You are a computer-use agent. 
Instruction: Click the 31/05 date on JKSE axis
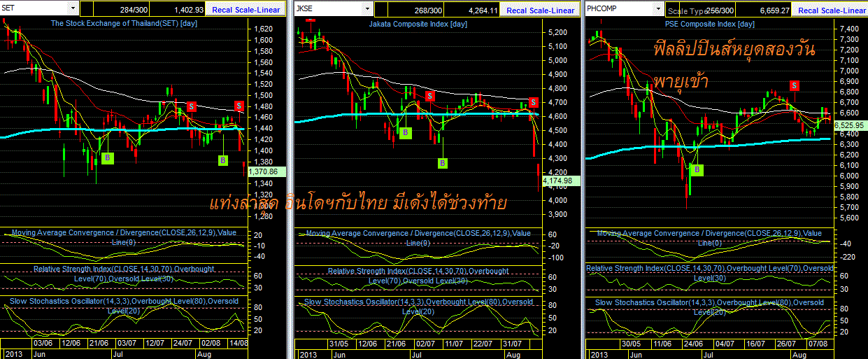338,344
